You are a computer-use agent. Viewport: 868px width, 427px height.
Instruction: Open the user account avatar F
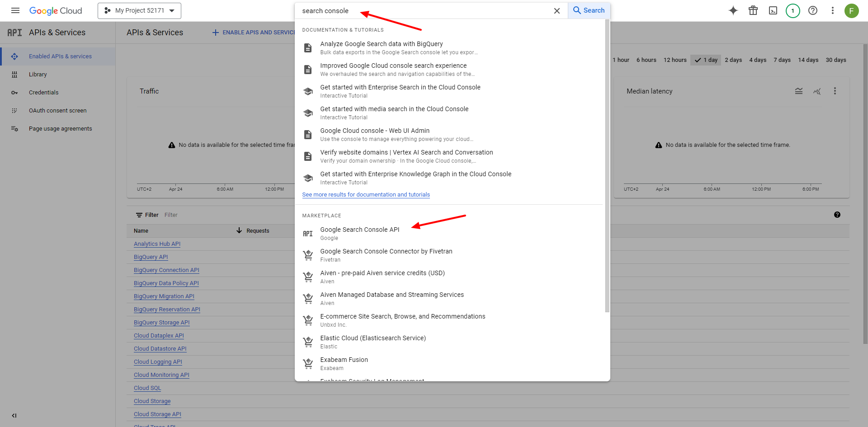tap(852, 10)
